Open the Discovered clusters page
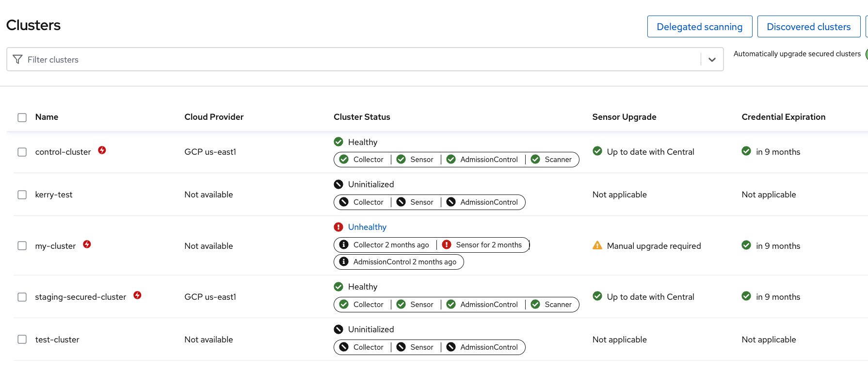Screen dimensions: 868x389 tap(808, 27)
